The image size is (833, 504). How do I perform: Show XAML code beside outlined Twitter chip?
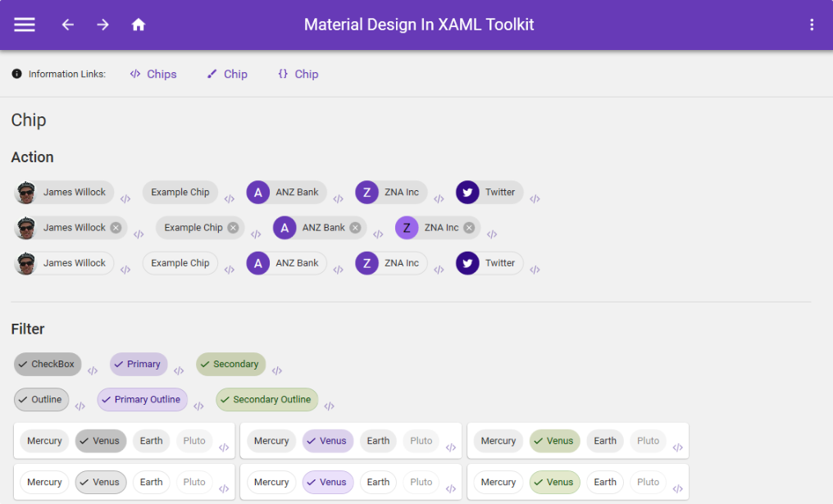(x=535, y=270)
